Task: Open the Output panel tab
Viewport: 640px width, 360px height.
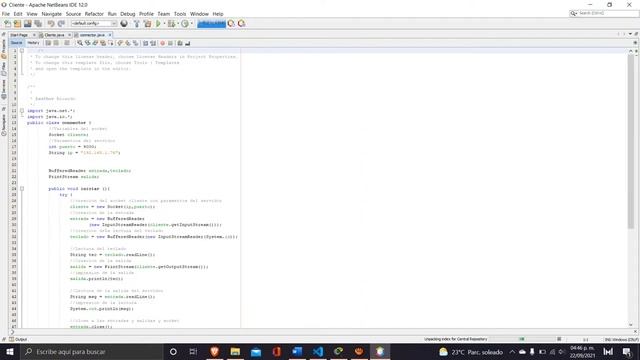Action: (x=18, y=339)
